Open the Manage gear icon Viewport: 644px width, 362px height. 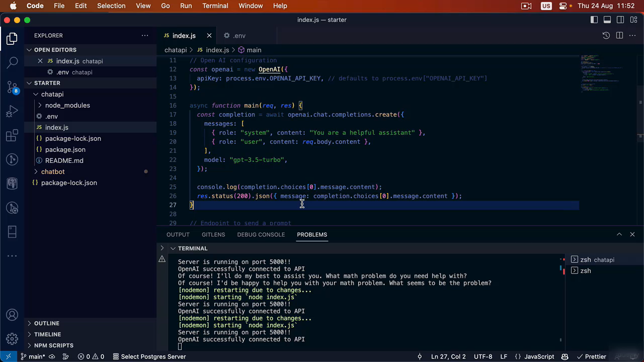click(12, 339)
